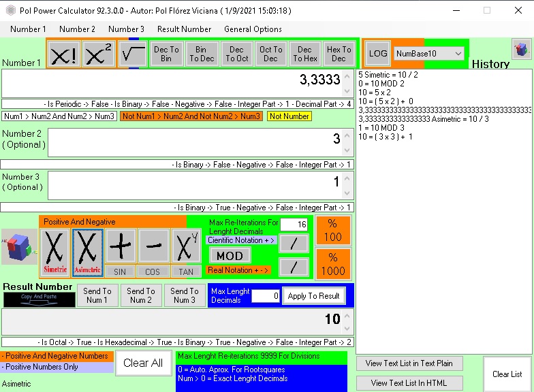This screenshot has height=392, width=534.
Task: Toggle Positive And Negative Numbers option
Action: point(57,356)
